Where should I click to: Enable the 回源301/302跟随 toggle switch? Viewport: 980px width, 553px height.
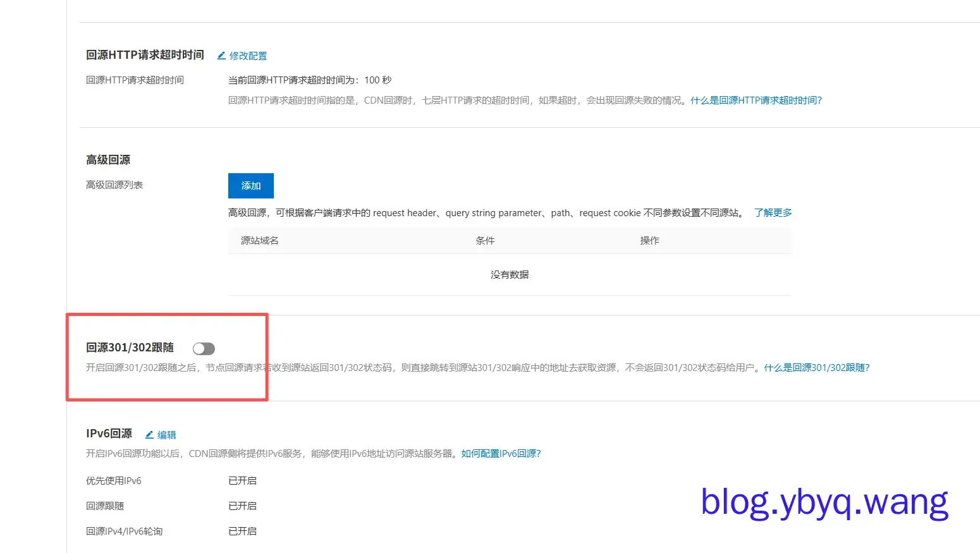[x=204, y=348]
